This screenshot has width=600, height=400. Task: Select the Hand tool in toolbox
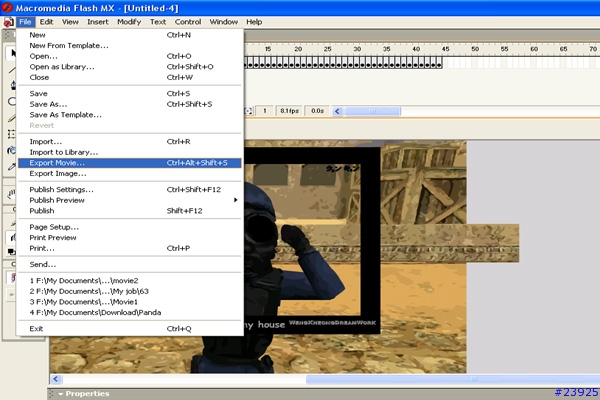(x=11, y=194)
